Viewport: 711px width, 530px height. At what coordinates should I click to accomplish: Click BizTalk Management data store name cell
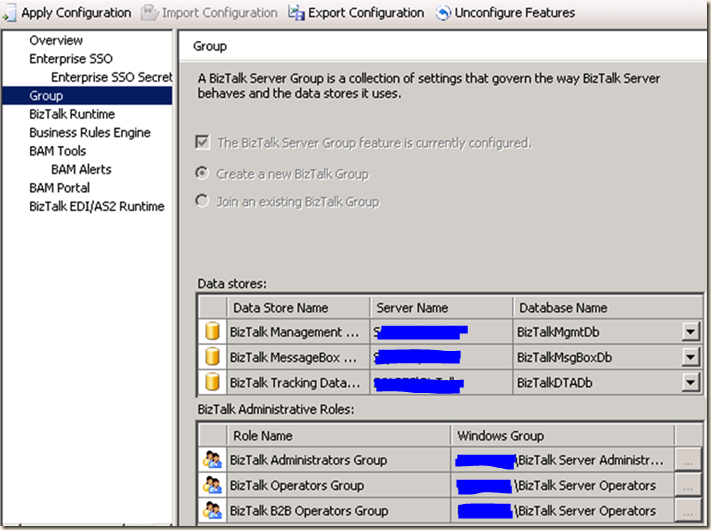click(x=298, y=332)
